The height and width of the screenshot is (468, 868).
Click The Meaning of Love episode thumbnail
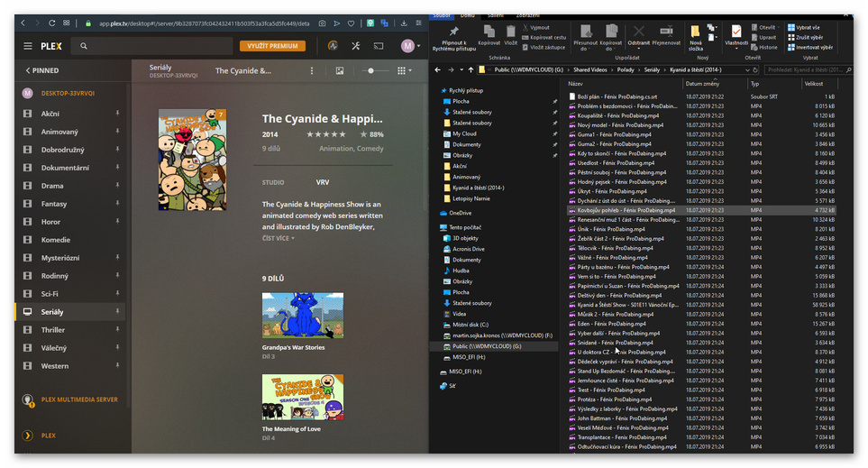coord(303,397)
